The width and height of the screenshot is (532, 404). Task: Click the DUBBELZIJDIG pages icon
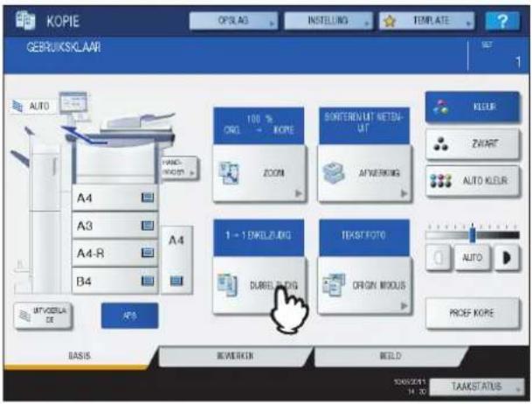(x=227, y=285)
